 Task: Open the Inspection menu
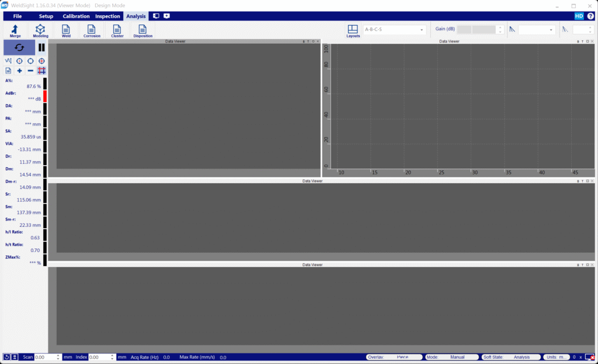tap(107, 16)
